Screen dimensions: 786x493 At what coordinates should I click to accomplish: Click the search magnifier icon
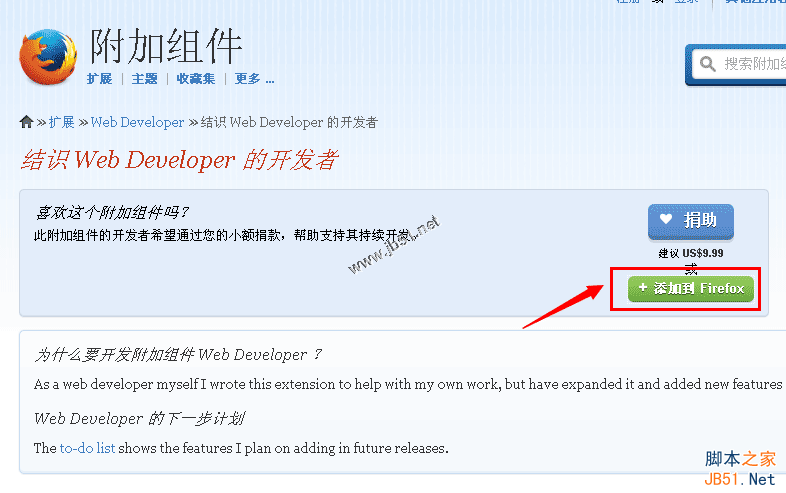point(707,64)
